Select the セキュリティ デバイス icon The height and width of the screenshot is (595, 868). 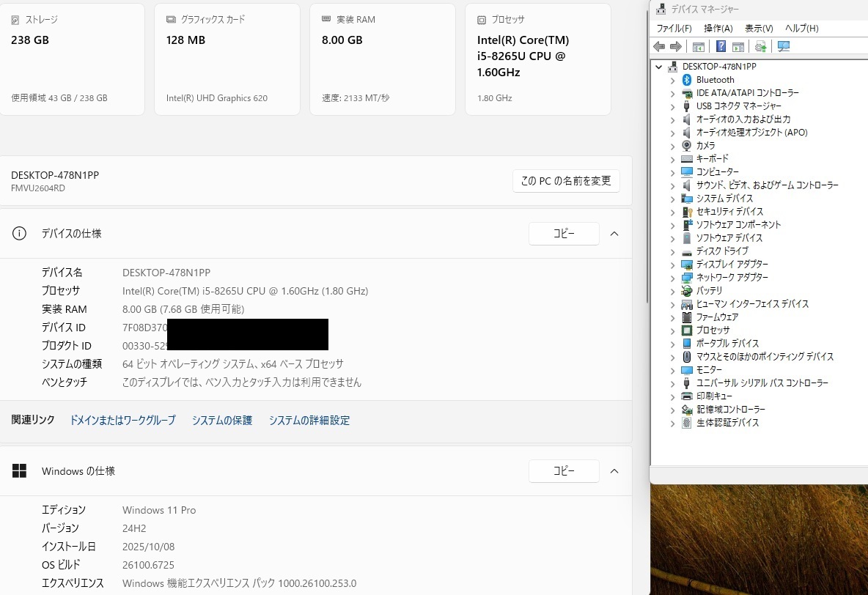tap(687, 212)
